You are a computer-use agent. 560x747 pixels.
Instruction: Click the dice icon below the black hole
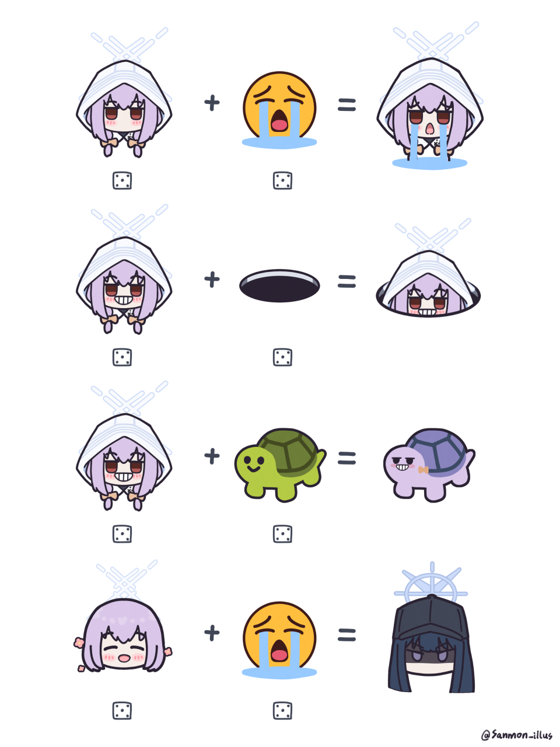click(282, 357)
